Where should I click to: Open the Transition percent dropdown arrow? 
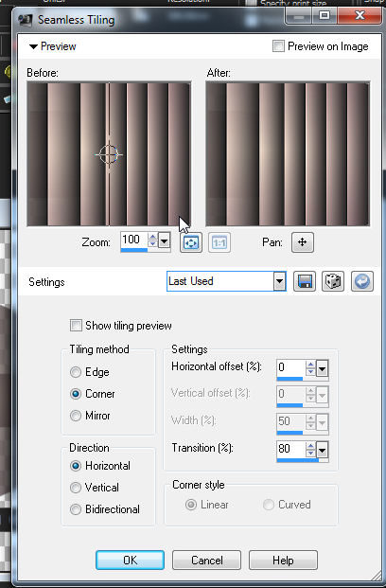tap(323, 449)
